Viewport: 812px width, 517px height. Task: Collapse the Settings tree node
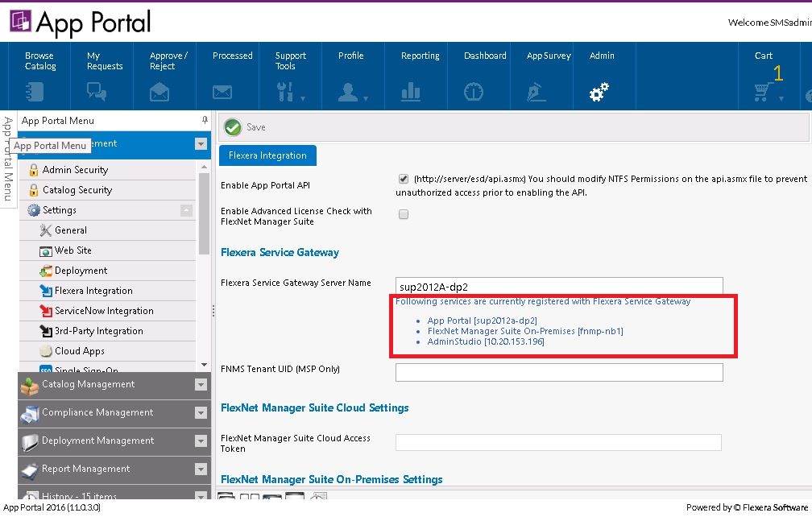point(186,210)
